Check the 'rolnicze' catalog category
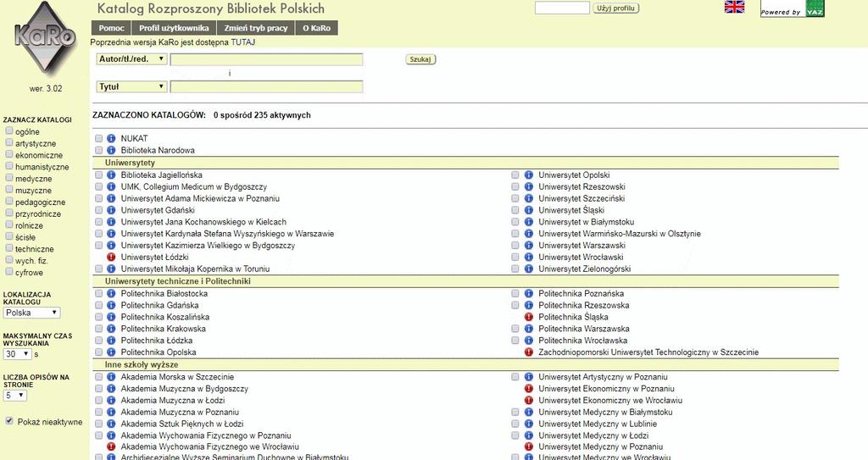Image resolution: width=868 pixels, height=460 pixels. click(8, 224)
